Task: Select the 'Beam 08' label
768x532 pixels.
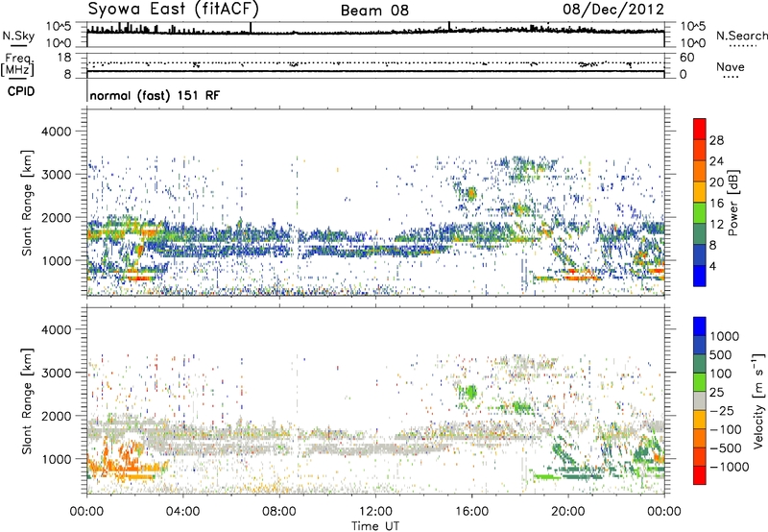Action: click(x=374, y=11)
